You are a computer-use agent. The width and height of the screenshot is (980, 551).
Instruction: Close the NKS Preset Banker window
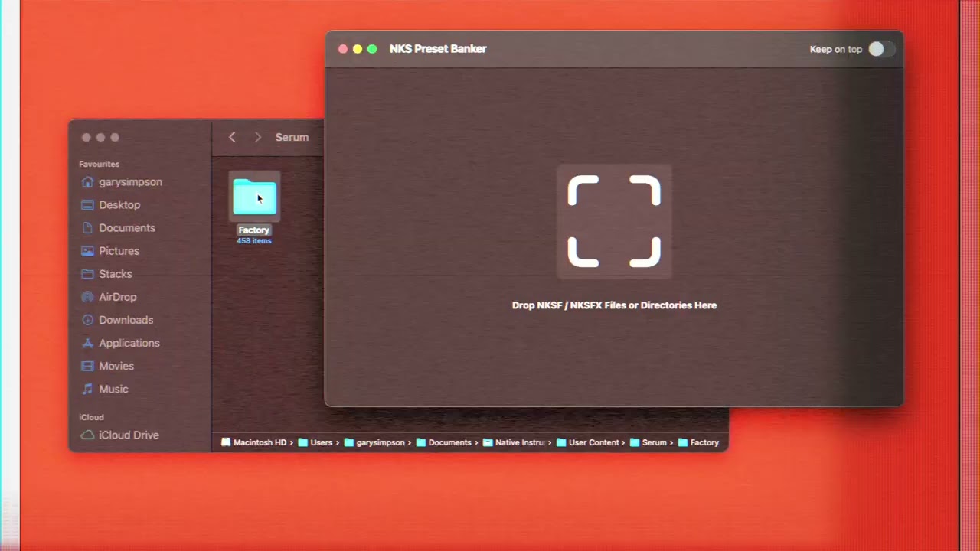[343, 49]
